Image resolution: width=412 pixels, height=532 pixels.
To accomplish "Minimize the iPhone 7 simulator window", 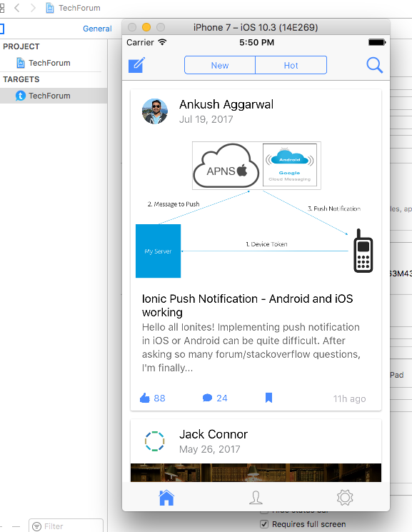I will [146, 27].
